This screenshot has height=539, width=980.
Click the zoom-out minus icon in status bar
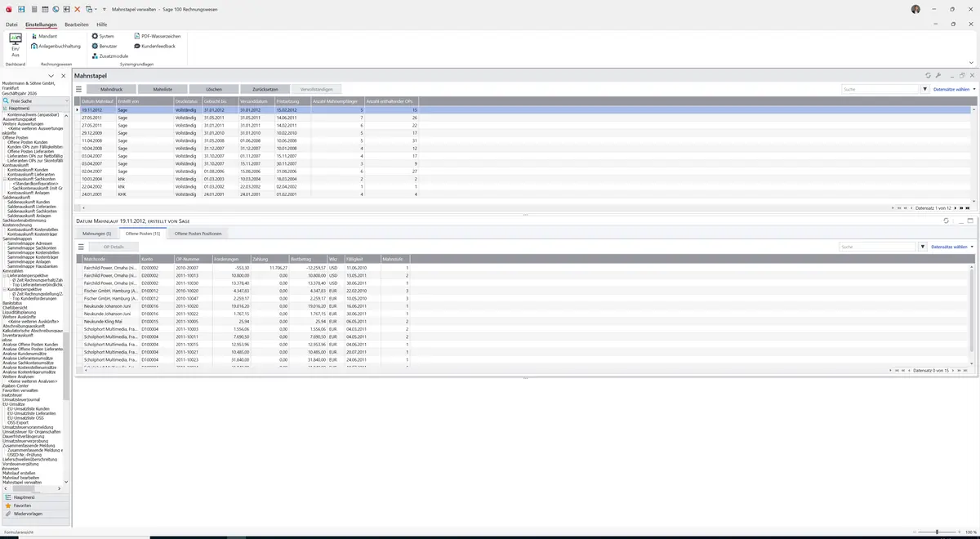[914, 532]
